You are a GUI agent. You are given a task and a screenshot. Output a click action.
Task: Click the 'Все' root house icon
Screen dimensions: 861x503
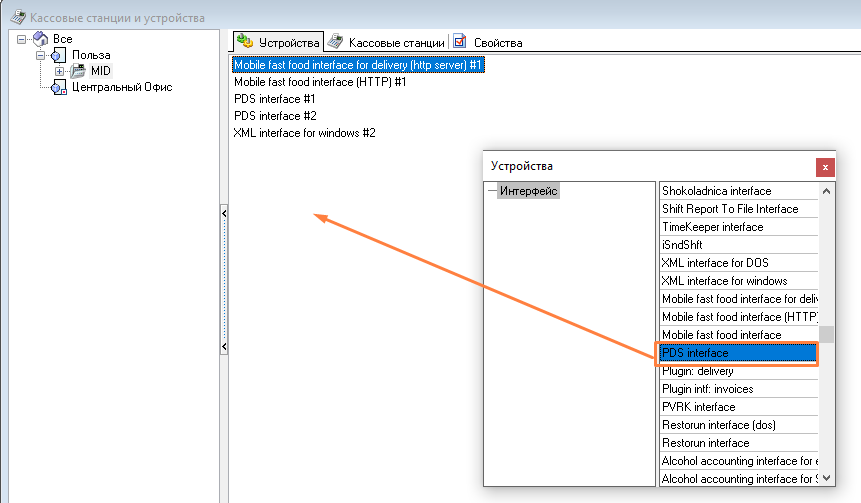(x=41, y=38)
